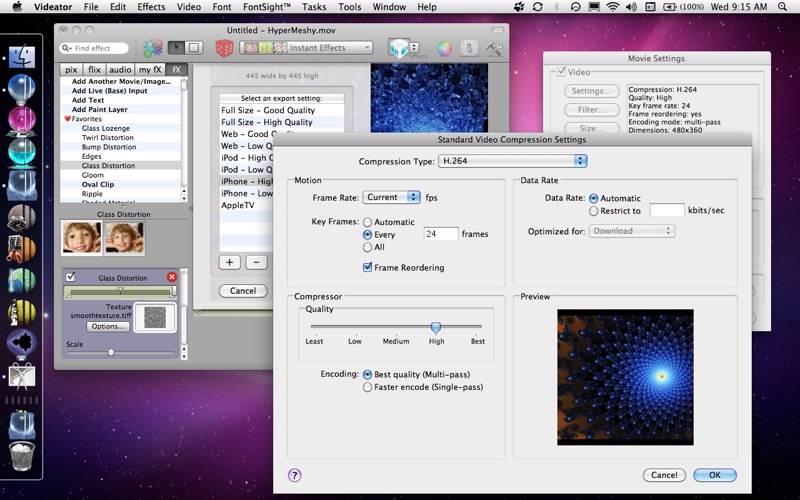Image resolution: width=800 pixels, height=500 pixels.
Task: Select All key frames option
Action: click(x=367, y=247)
